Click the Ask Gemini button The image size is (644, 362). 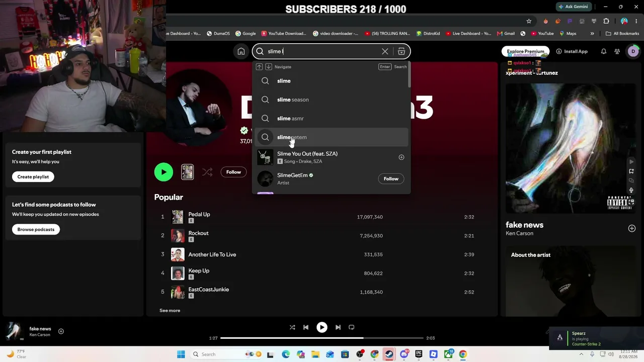tap(573, 7)
